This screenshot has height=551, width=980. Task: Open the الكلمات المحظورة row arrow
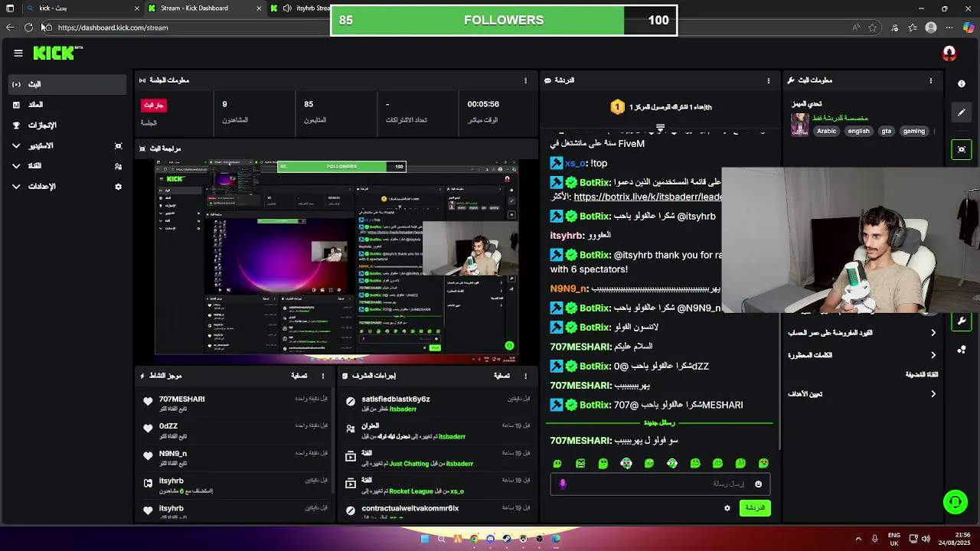tap(933, 355)
